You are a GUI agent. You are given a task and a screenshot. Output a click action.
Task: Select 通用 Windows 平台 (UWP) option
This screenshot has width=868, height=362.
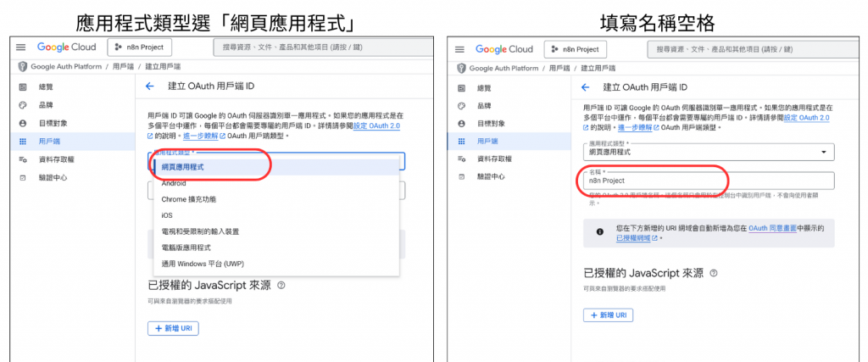pos(276,264)
